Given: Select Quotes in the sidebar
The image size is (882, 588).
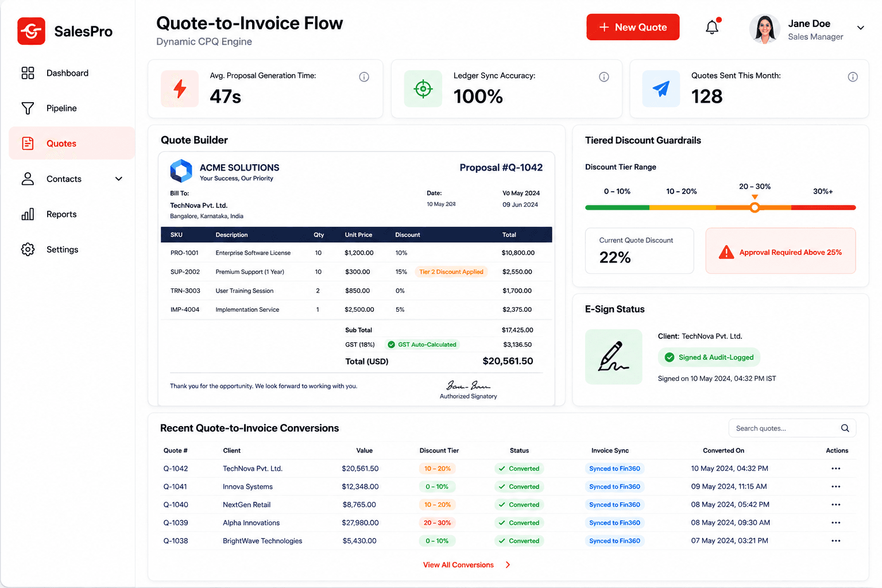Looking at the screenshot, I should (72, 144).
